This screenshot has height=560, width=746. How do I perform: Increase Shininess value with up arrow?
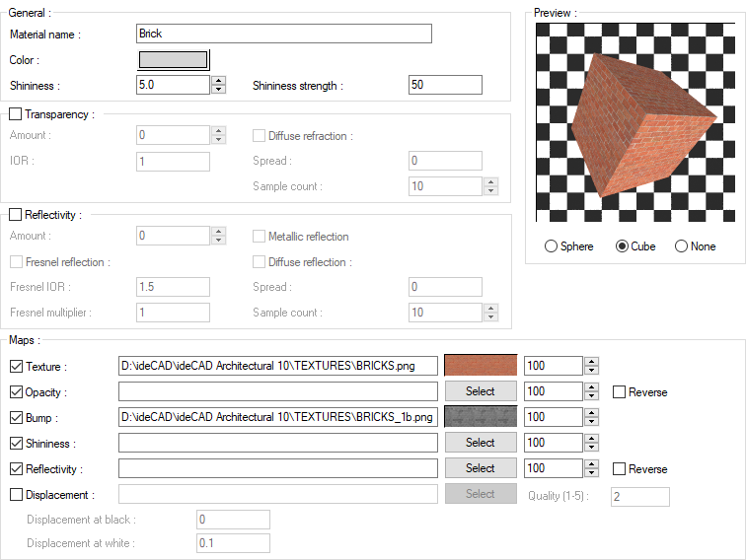click(219, 81)
